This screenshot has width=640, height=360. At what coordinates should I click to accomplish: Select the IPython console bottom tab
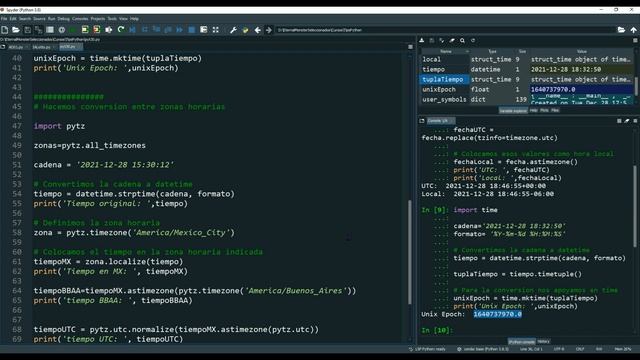(x=522, y=342)
